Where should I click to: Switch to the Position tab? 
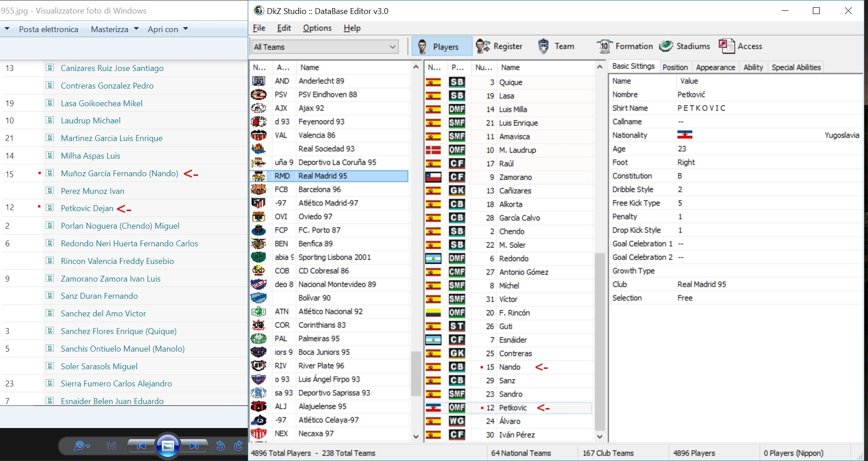[x=675, y=67]
